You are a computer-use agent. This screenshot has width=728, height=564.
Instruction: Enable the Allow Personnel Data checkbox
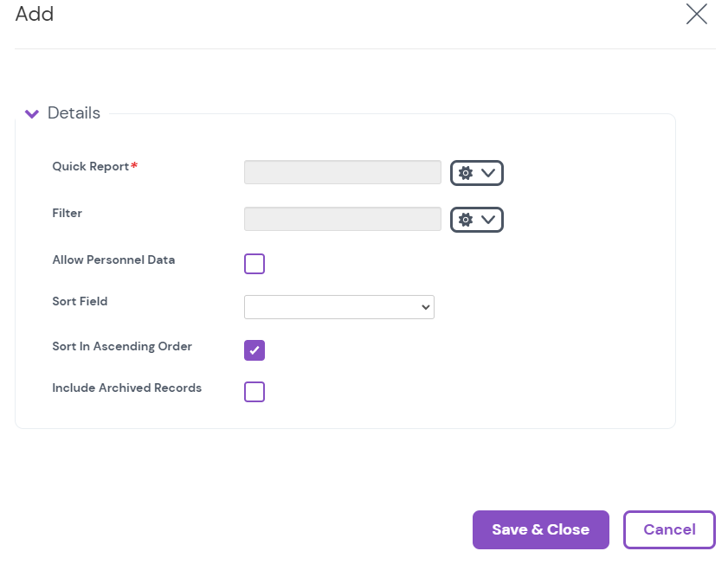[x=254, y=264]
